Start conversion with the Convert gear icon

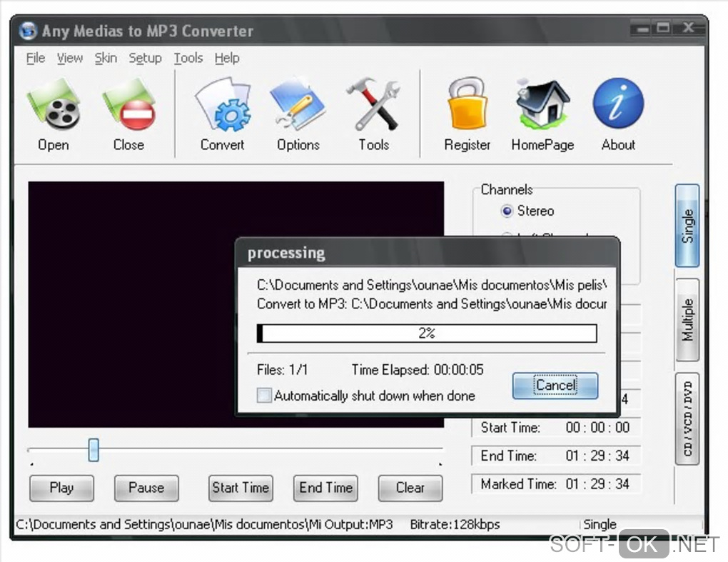[x=223, y=104]
